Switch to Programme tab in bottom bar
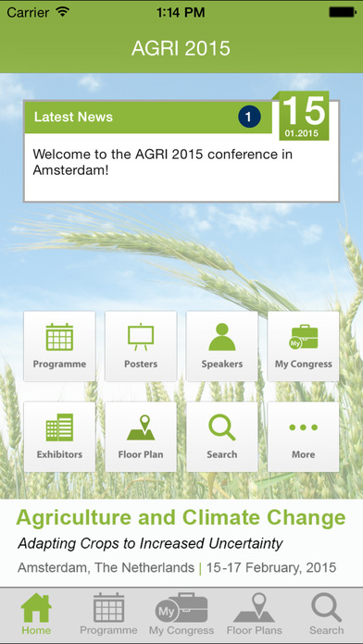Image resolution: width=363 pixels, height=644 pixels. (108, 614)
